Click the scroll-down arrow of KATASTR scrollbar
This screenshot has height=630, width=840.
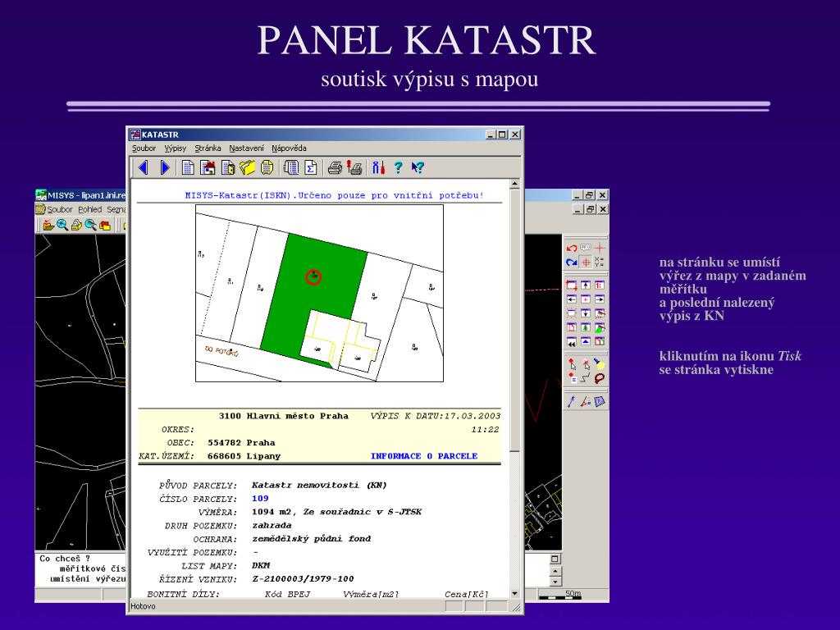pos(515,594)
